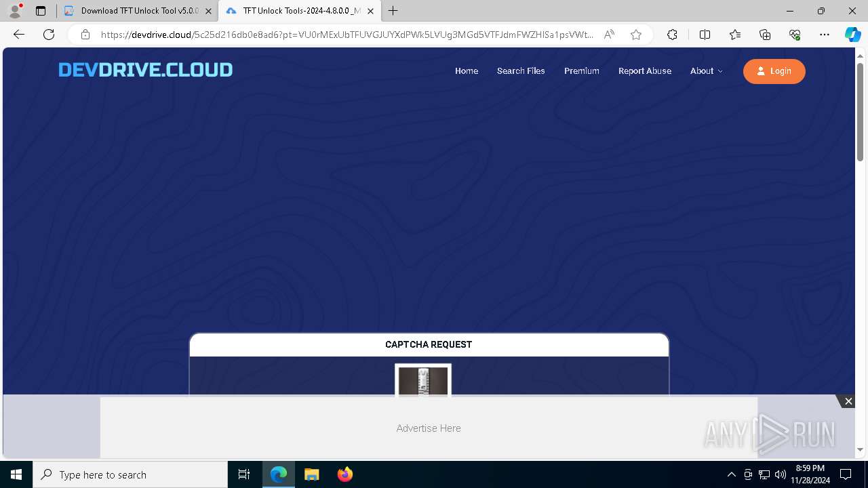Open the notification center icon
The height and width of the screenshot is (488, 868).
point(846,474)
